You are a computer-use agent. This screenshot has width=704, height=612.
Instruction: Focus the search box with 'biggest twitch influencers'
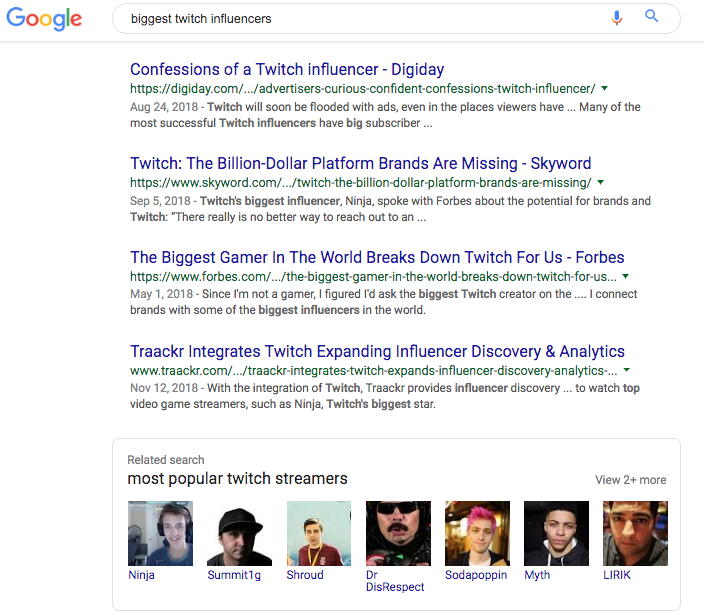396,18
